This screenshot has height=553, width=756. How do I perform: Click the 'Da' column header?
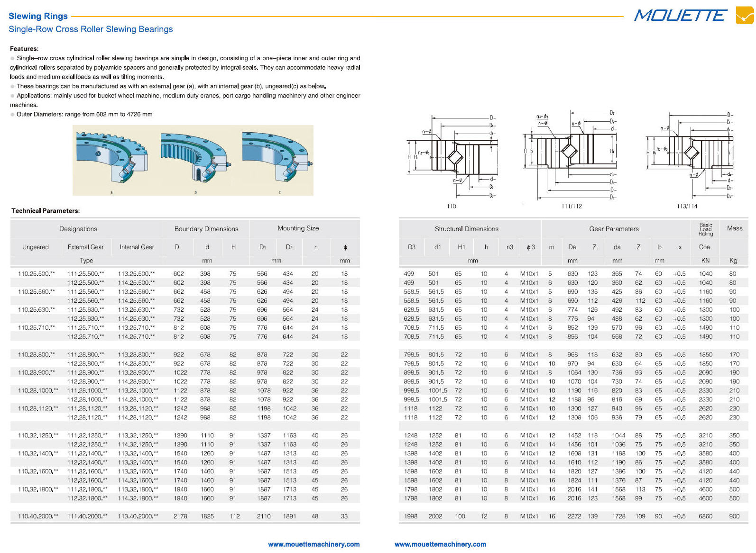tap(572, 247)
